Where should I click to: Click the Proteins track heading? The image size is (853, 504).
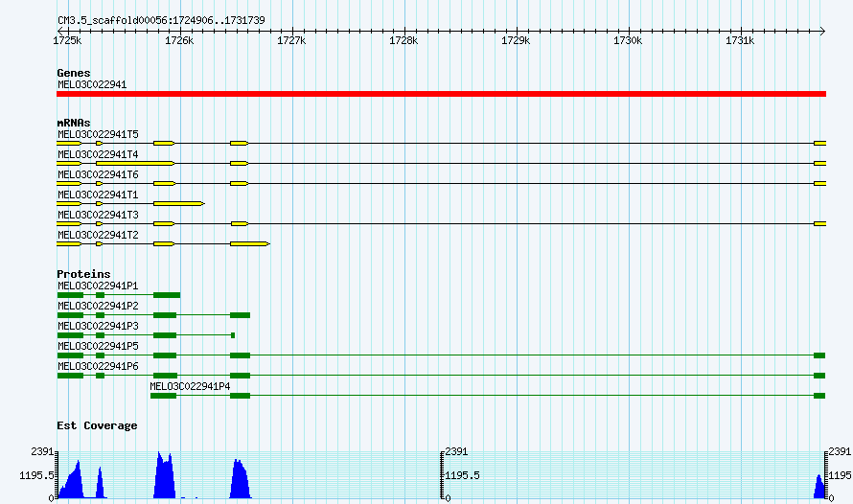[x=83, y=274]
